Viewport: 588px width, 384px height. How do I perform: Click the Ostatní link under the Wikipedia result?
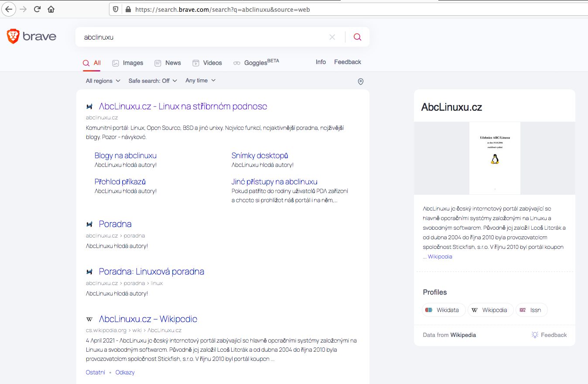(x=96, y=372)
